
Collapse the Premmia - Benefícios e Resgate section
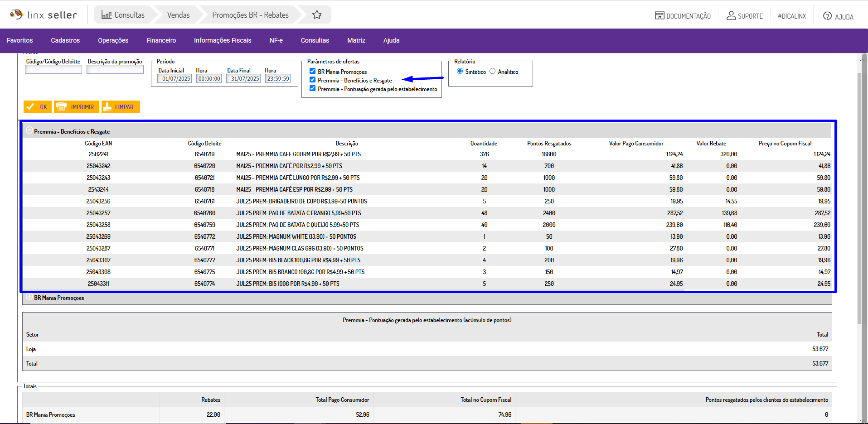(x=29, y=131)
